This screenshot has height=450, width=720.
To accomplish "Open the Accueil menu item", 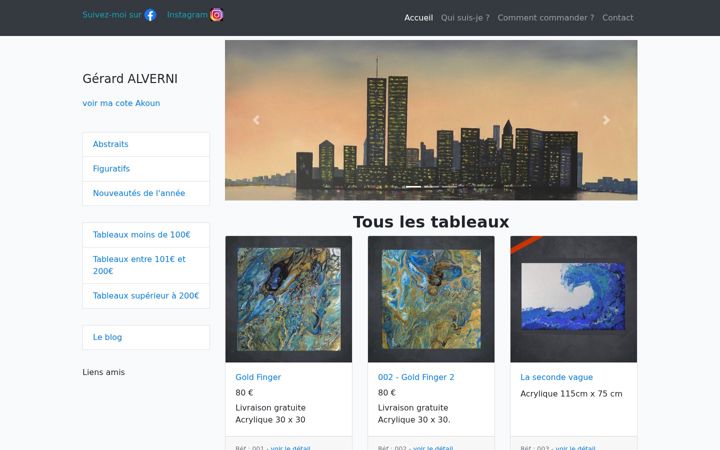I will coord(418,18).
